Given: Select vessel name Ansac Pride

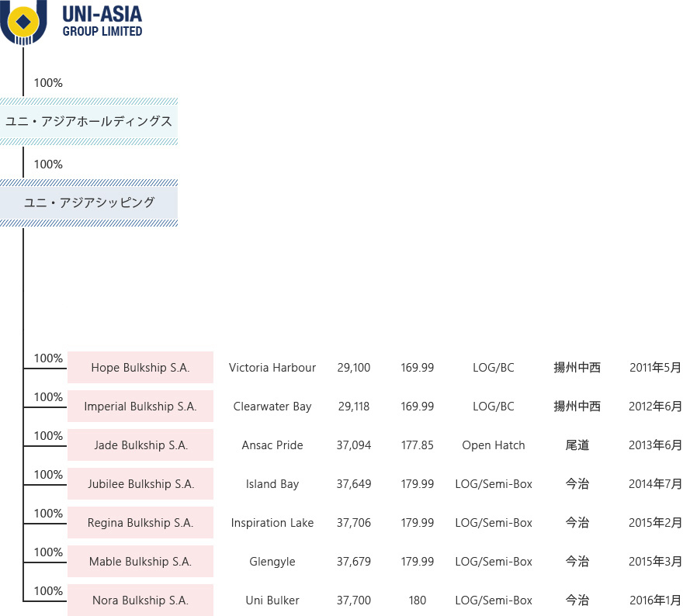Looking at the screenshot, I should [272, 445].
